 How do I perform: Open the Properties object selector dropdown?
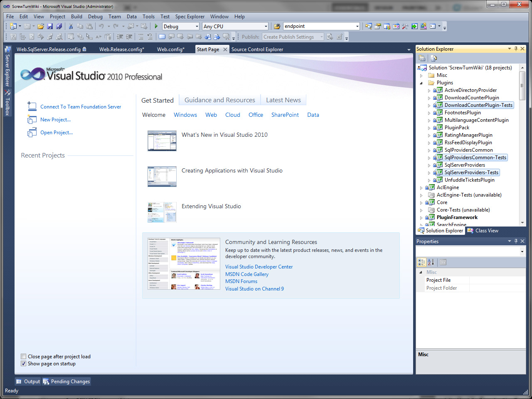coord(522,251)
